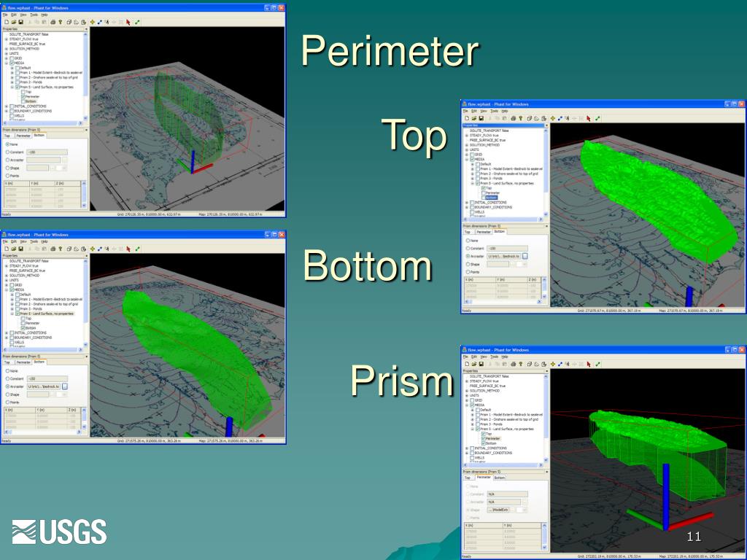Close Properties panel in Prism window

coord(546,371)
